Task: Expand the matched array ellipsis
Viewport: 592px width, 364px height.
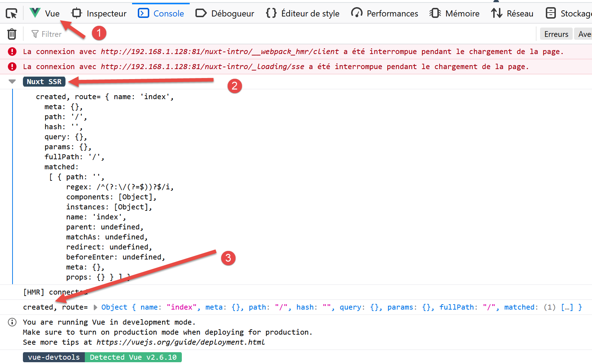Action: click(567, 307)
